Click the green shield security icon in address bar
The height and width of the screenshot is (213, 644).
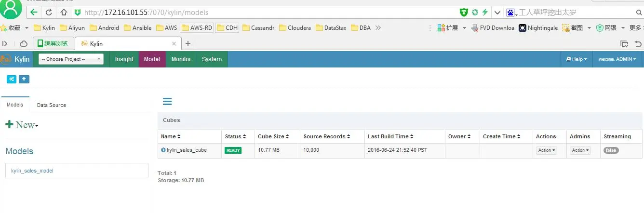[x=77, y=12]
